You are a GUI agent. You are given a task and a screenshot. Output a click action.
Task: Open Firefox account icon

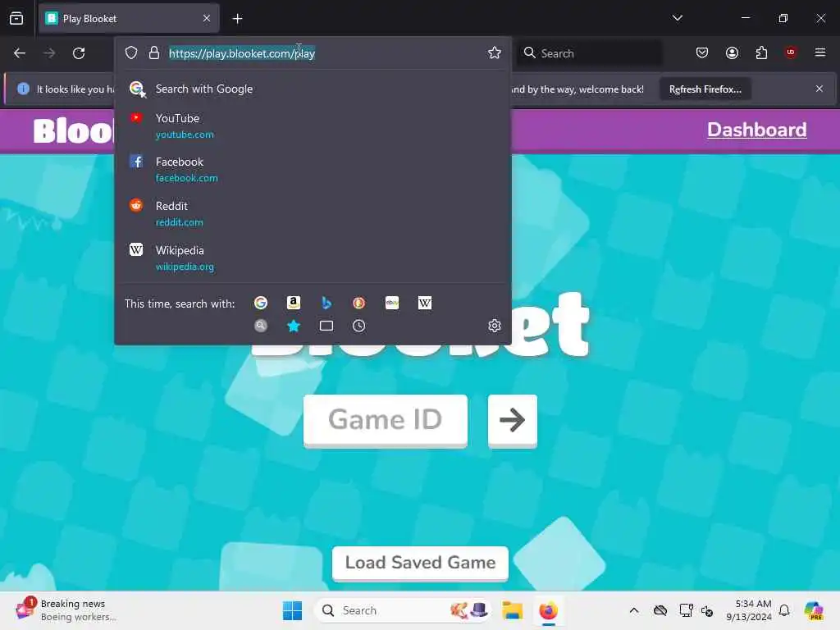(x=732, y=52)
